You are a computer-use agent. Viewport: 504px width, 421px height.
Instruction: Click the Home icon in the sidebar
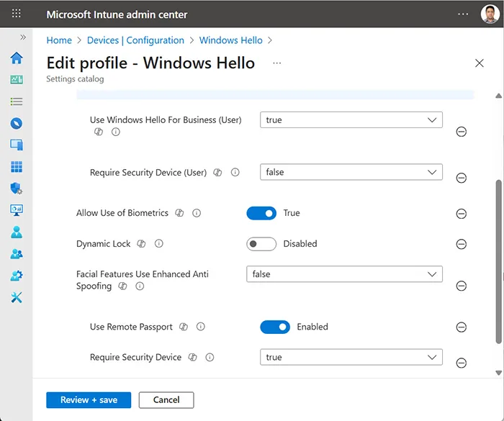(x=16, y=58)
